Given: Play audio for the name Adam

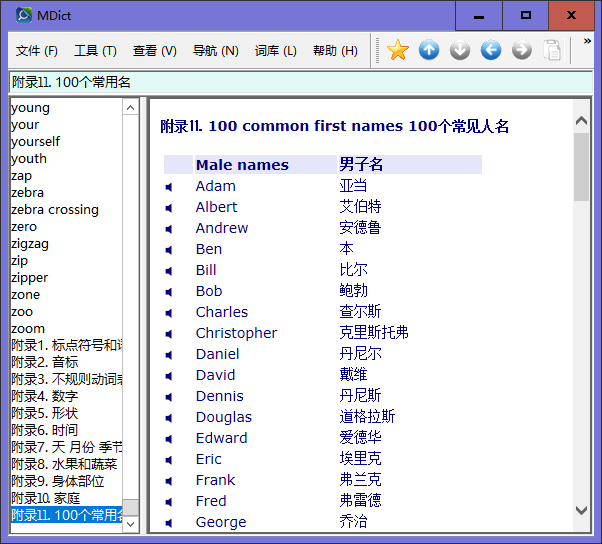Looking at the screenshot, I should 170,187.
